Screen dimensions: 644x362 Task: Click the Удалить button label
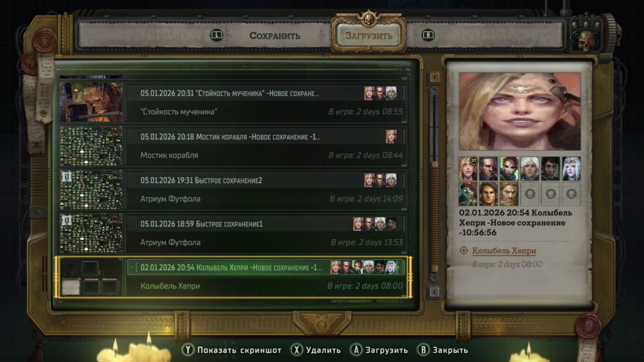click(323, 350)
